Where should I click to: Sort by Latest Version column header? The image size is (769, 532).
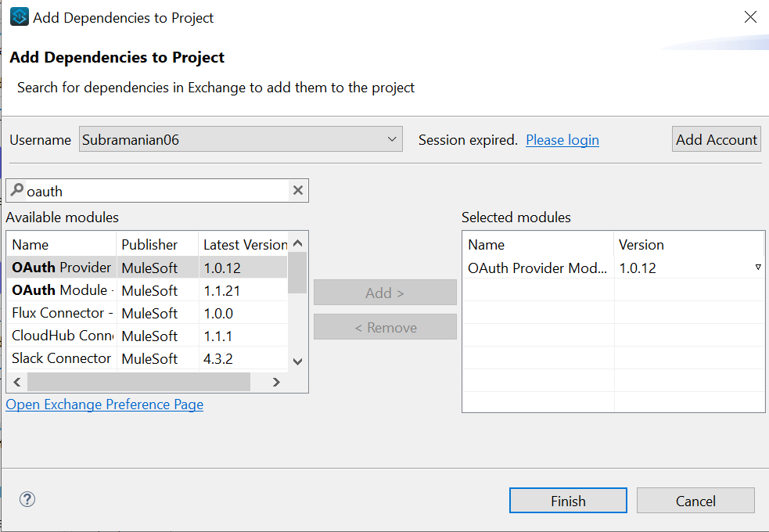(x=244, y=245)
